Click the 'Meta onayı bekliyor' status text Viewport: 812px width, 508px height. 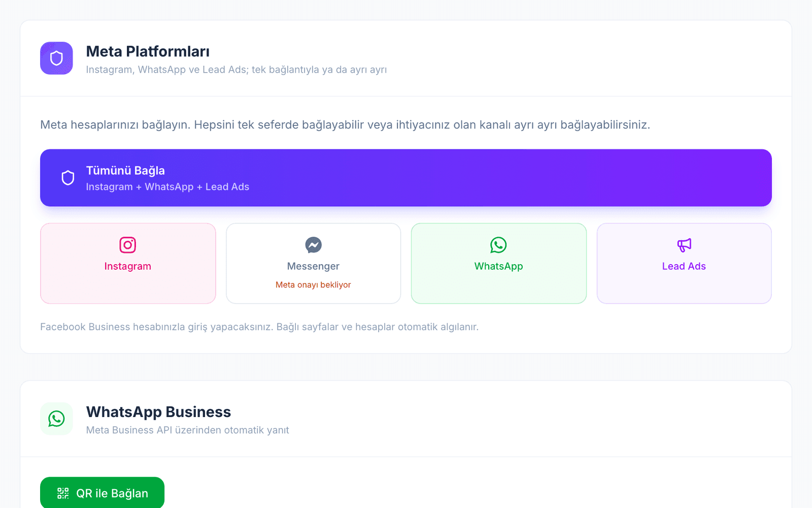tap(313, 284)
